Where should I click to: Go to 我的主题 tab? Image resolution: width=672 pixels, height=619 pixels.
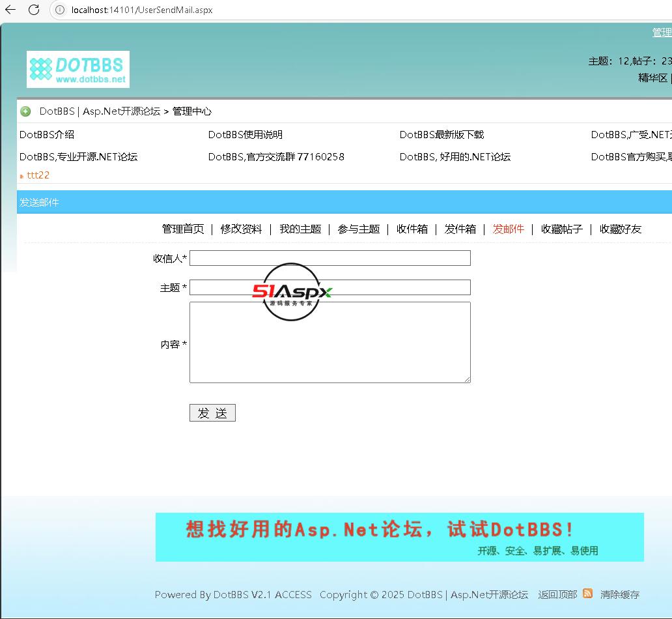300,229
